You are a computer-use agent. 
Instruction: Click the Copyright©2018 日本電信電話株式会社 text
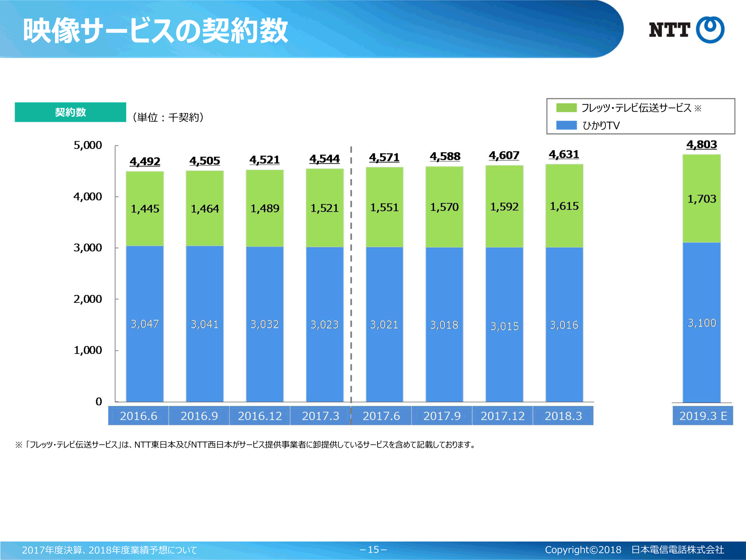pyautogui.click(x=634, y=550)
